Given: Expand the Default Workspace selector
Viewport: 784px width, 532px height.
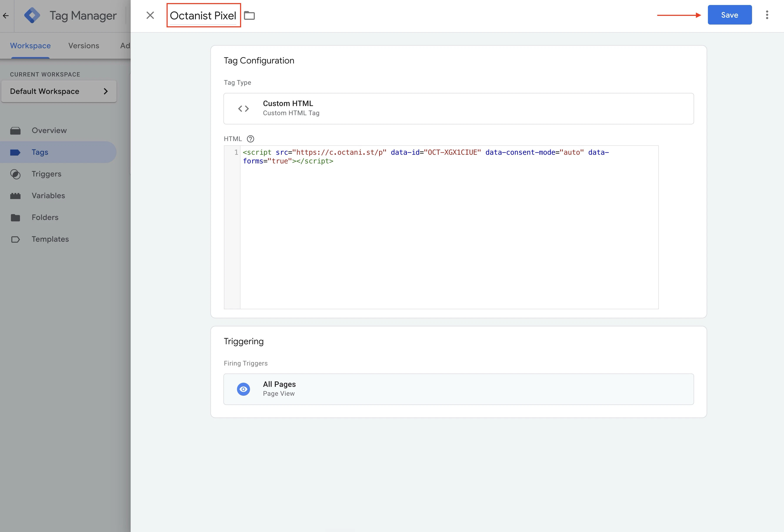Looking at the screenshot, I should 59,91.
